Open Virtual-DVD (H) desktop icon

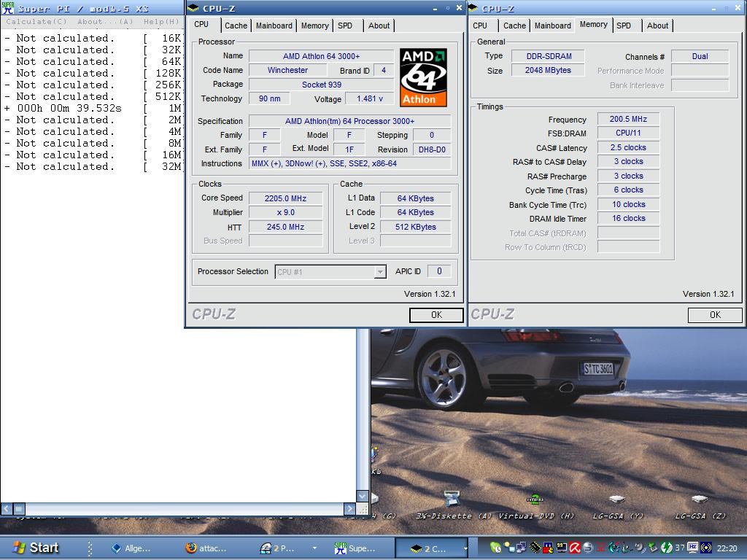pos(535,506)
